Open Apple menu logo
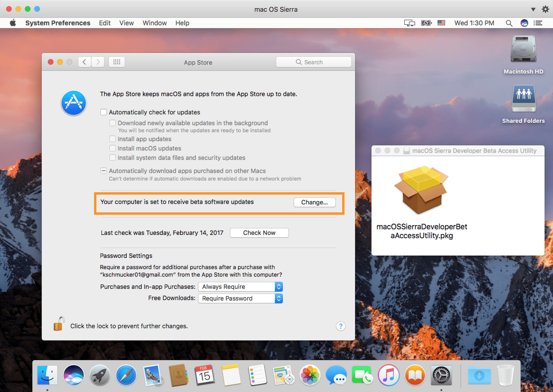 click(x=13, y=23)
